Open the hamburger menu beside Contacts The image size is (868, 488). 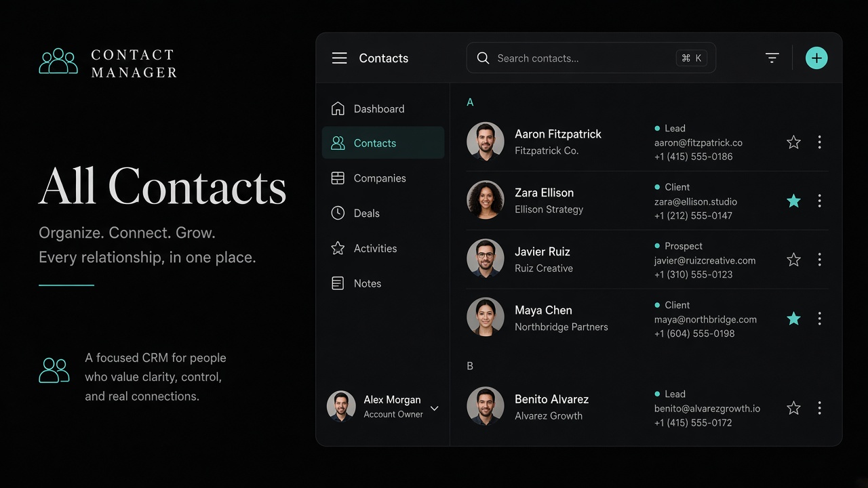(x=339, y=58)
